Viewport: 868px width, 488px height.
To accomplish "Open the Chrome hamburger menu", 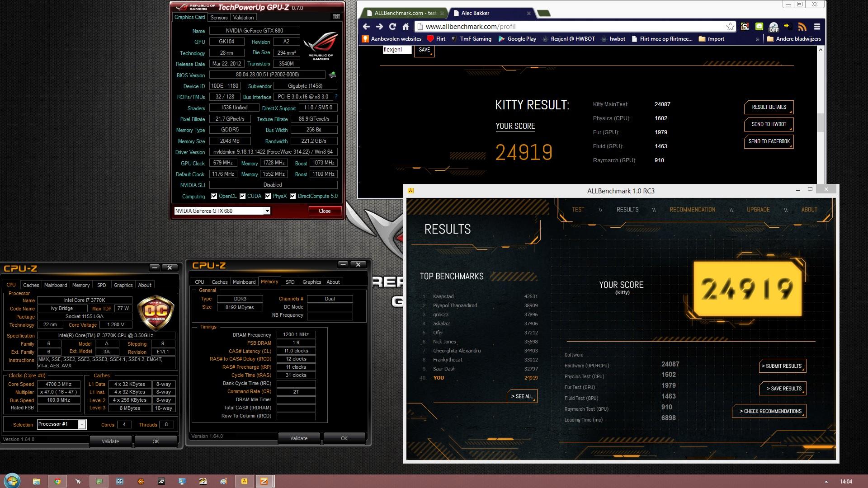I will click(817, 27).
